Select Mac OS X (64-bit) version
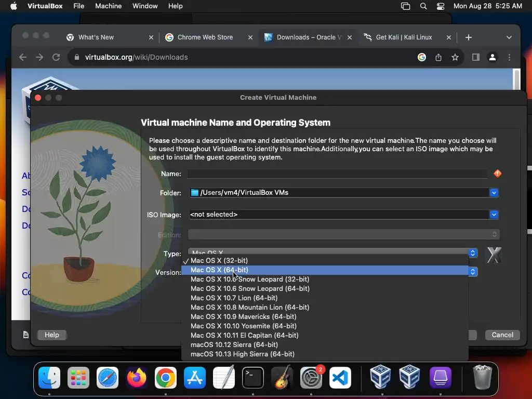The image size is (532, 399). click(325, 270)
